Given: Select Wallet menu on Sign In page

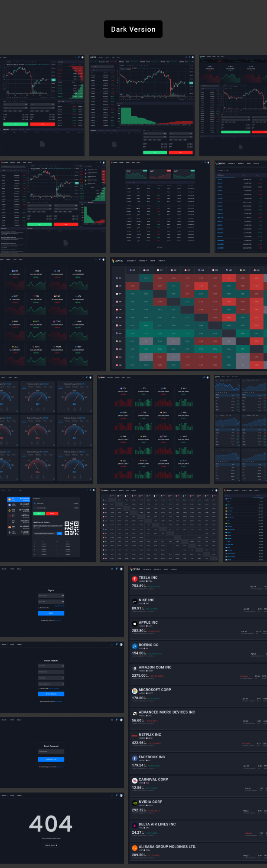Looking at the screenshot, I should click(x=12, y=569).
